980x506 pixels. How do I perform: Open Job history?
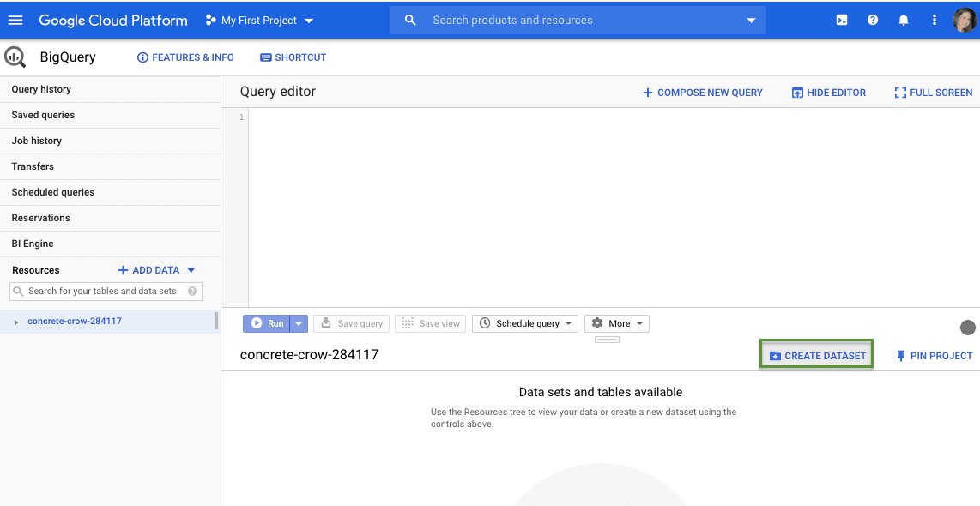coord(110,141)
